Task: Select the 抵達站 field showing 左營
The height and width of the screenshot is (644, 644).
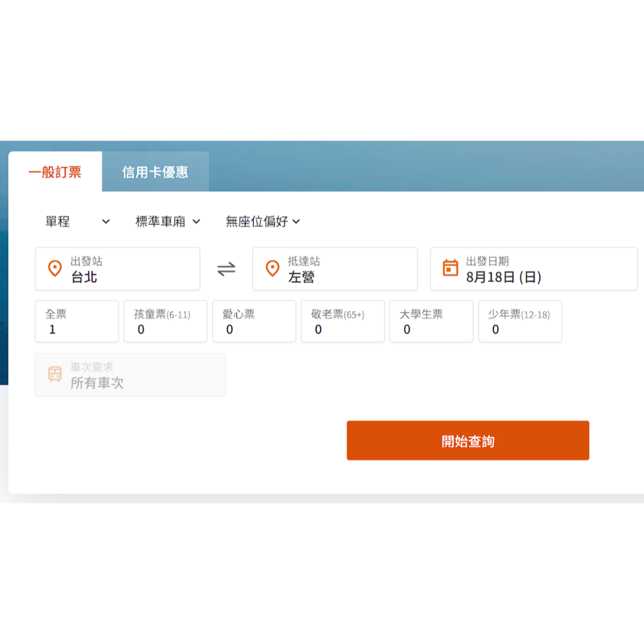Action: point(335,269)
